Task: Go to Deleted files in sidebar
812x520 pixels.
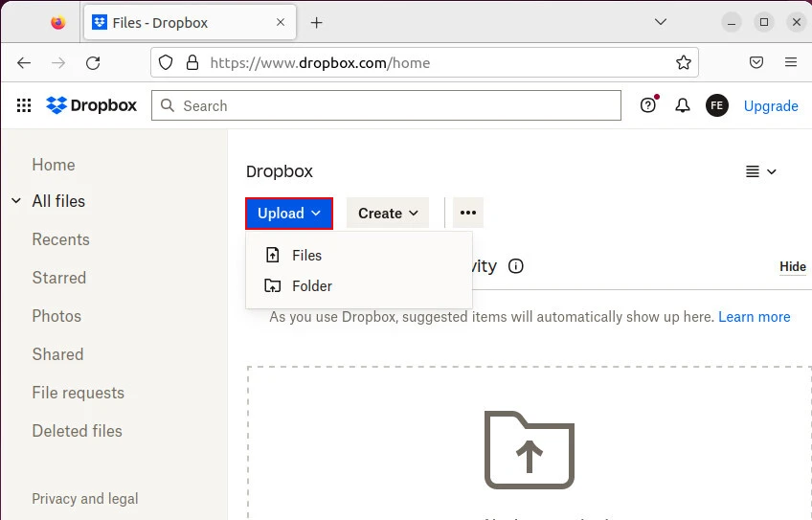Action: [x=77, y=431]
